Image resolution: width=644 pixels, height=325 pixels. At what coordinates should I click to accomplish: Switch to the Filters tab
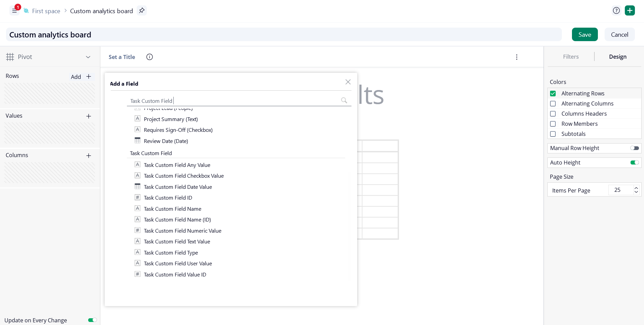[571, 57]
